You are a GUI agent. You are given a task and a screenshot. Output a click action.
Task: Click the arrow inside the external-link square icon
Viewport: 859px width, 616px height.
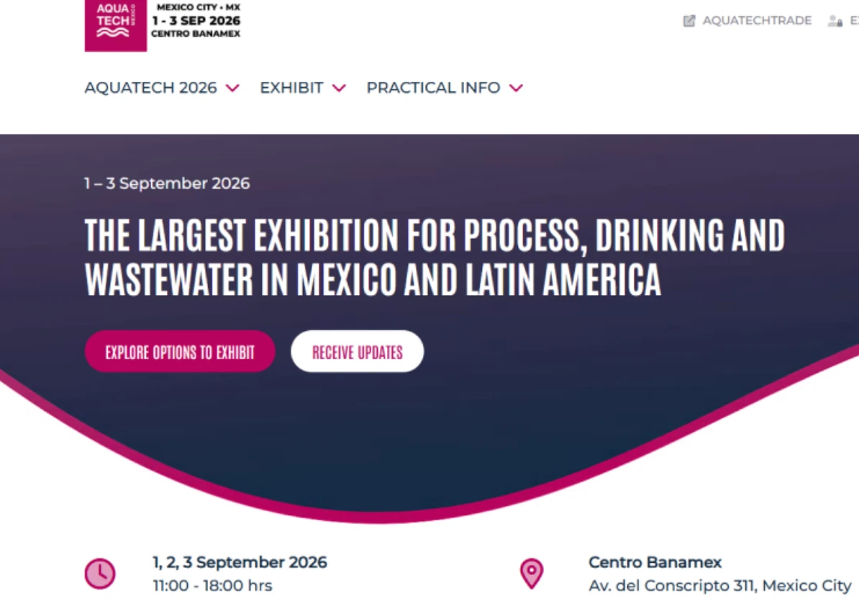click(x=690, y=19)
